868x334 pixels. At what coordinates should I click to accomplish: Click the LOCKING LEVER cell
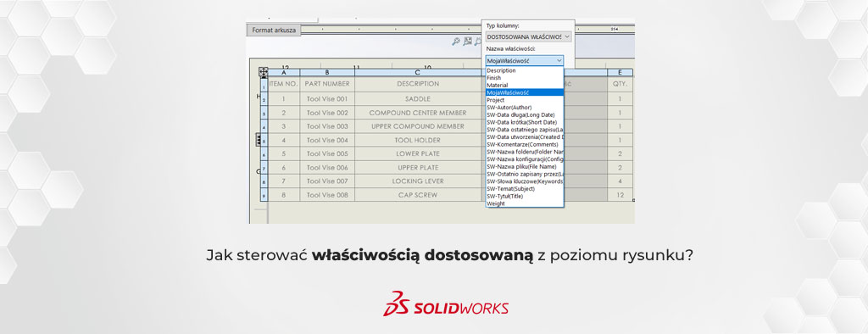[x=418, y=181]
